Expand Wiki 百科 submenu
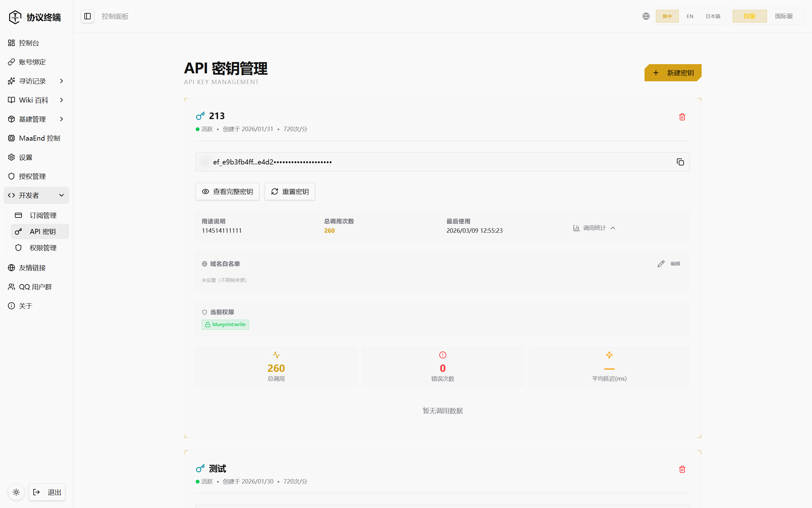Screen dimensions: 812x508 point(36,100)
